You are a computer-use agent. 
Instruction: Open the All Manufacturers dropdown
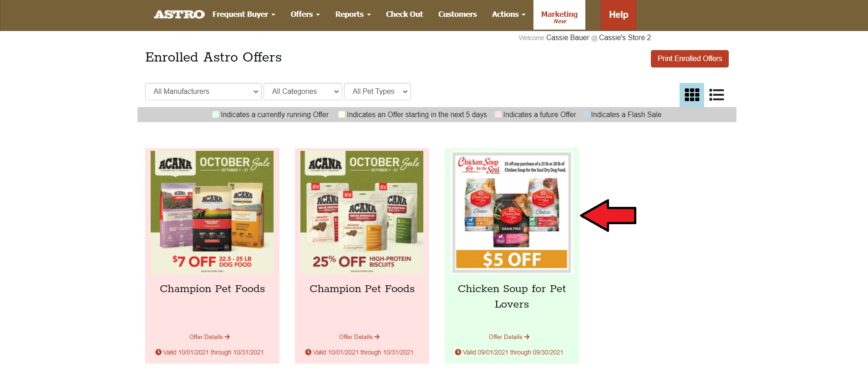[x=203, y=92]
